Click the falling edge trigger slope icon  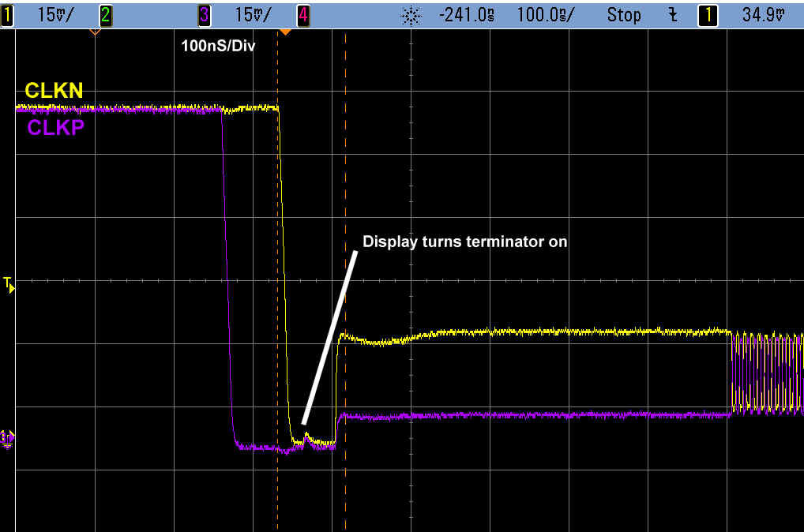click(x=673, y=14)
